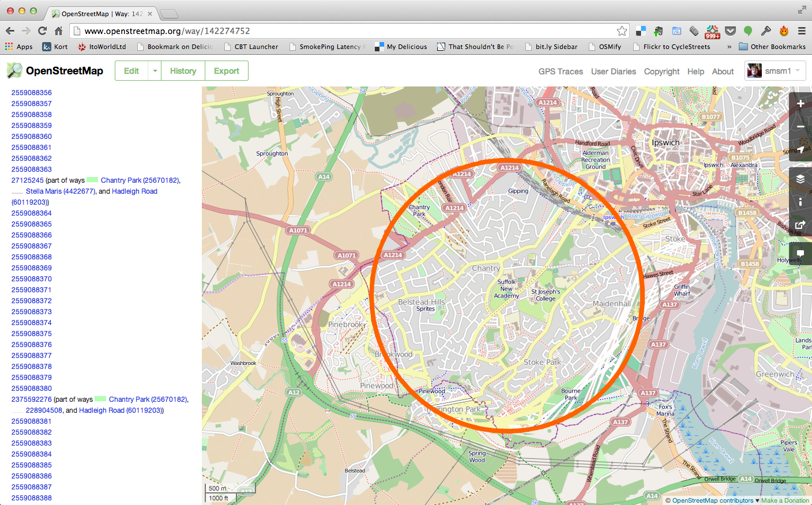Add a note to the map
The width and height of the screenshot is (812, 505).
pyautogui.click(x=800, y=254)
